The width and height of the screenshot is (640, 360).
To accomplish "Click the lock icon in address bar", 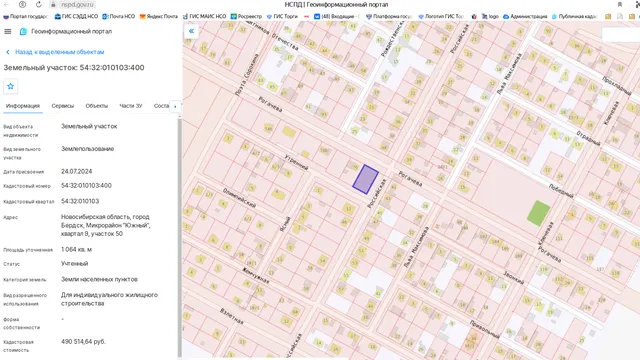I will (53, 4).
